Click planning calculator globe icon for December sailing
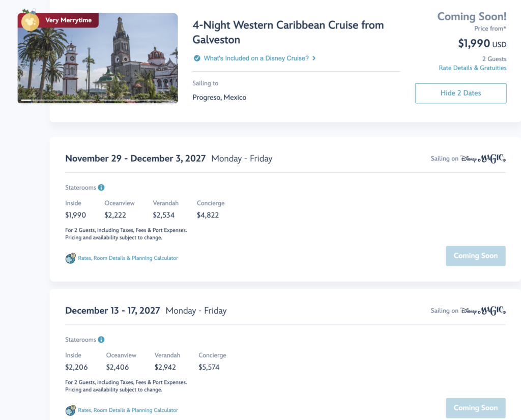This screenshot has width=521, height=420. 70,410
